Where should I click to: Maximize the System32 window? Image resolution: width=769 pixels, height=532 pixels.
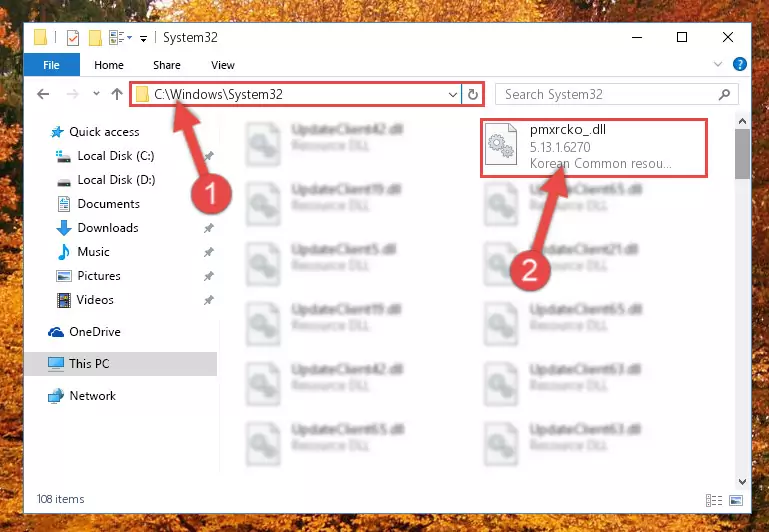(x=682, y=37)
